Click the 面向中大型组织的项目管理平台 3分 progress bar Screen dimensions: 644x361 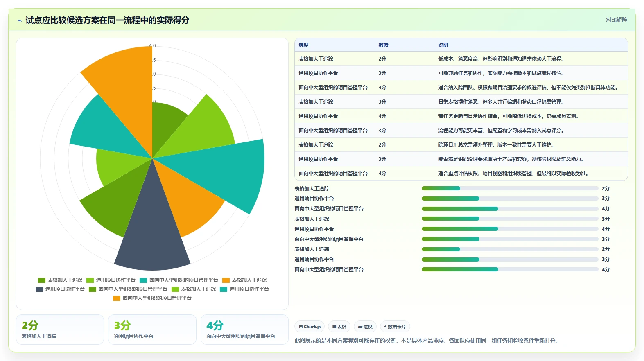510,239
